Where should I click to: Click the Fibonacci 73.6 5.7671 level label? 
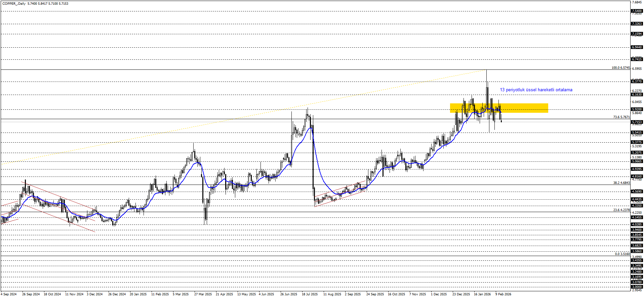[621, 117]
